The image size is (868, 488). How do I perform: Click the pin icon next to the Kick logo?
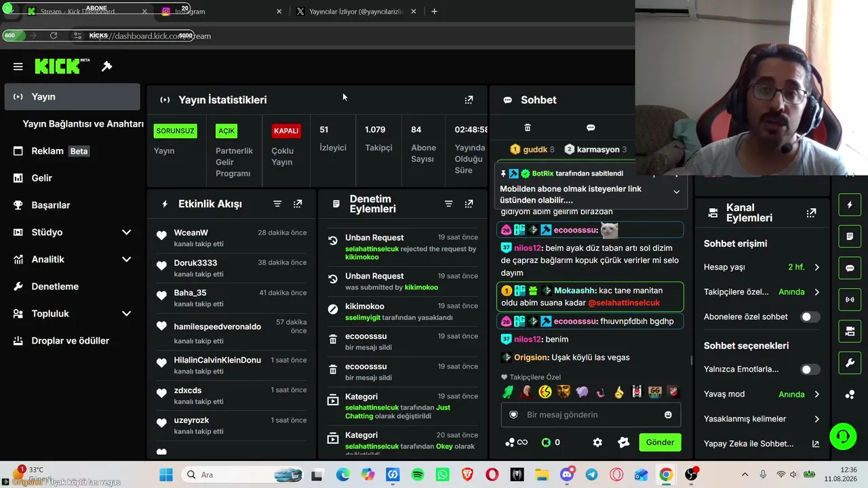106,66
